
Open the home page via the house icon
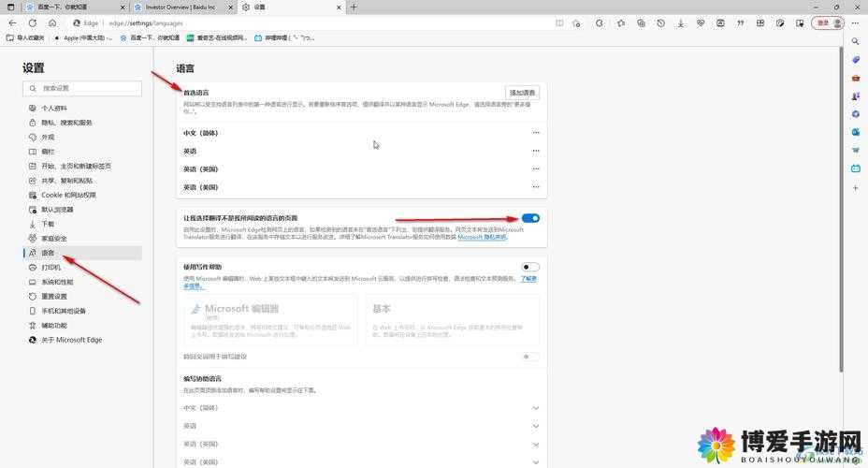(x=52, y=23)
